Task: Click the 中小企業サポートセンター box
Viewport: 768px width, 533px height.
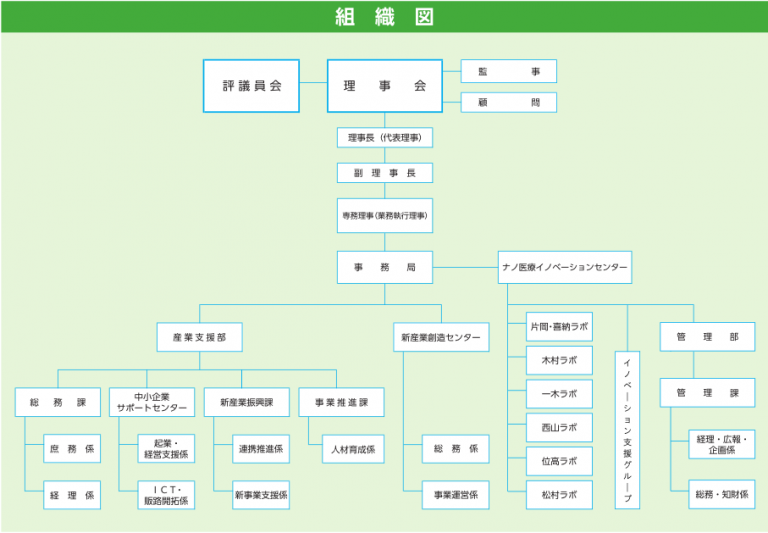Action: 152,402
